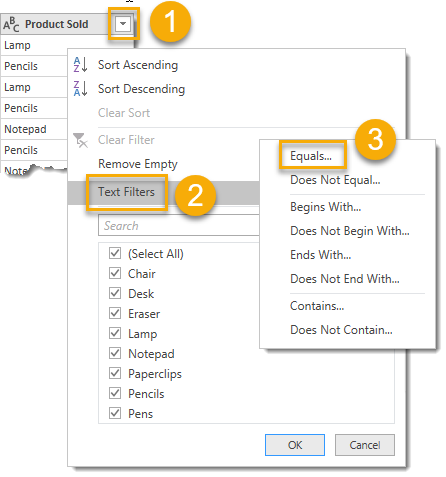Uncheck the Eraser checkbox
Image resolution: width=446 pixels, height=477 pixels.
point(115,313)
